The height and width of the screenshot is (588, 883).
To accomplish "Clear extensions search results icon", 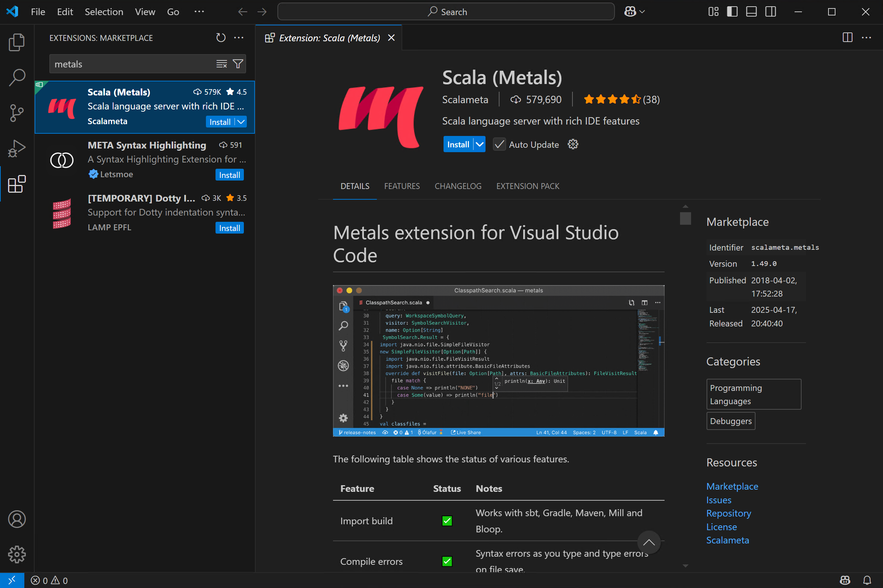I will point(222,64).
